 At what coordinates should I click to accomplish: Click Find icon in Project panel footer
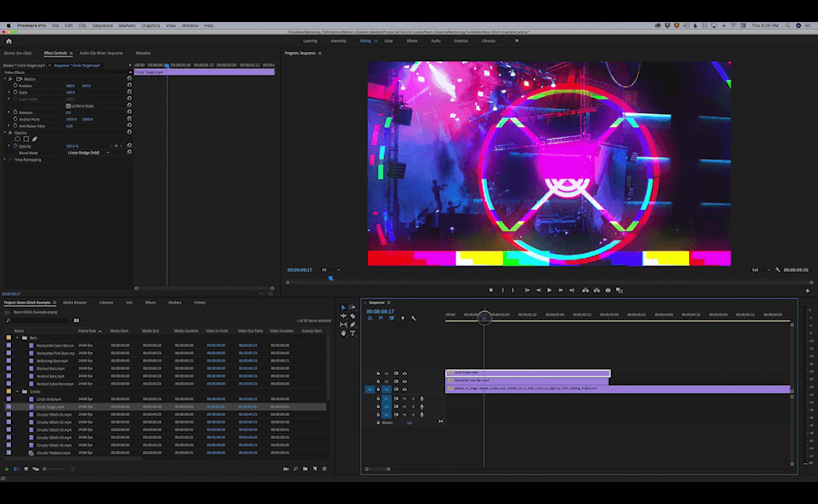click(x=295, y=469)
